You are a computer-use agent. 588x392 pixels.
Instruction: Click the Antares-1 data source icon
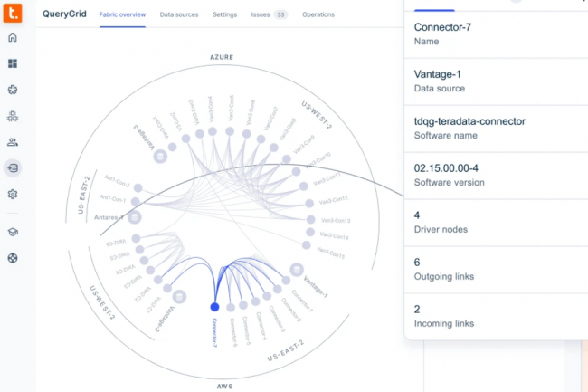[x=134, y=216]
